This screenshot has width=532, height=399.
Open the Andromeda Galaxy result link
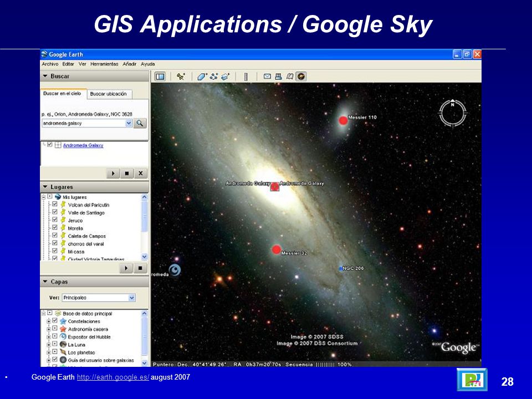point(83,145)
